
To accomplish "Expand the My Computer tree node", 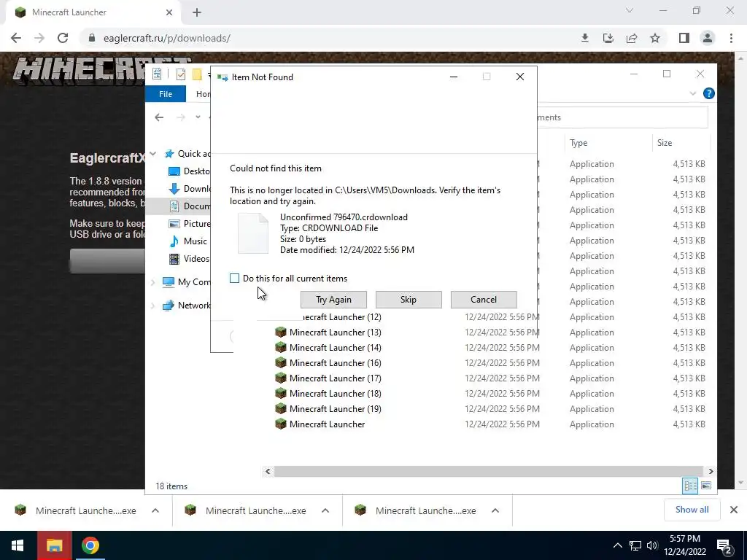I will click(x=153, y=282).
